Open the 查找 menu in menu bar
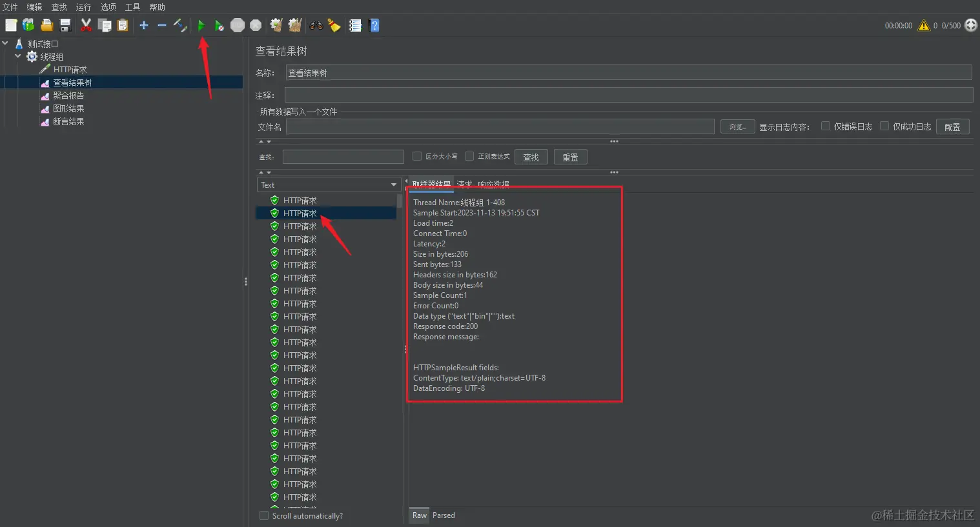Image resolution: width=980 pixels, height=527 pixels. tap(59, 7)
